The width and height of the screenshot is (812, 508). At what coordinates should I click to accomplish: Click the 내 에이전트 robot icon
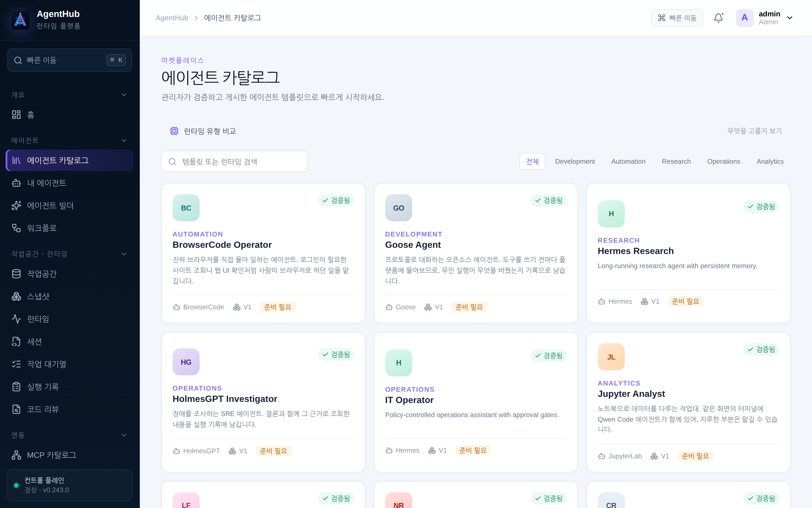16,183
